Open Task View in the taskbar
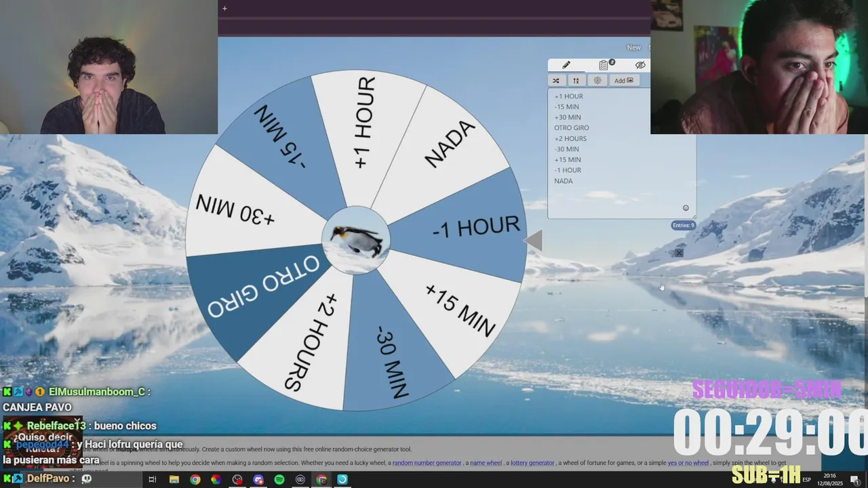The image size is (868, 488). click(153, 479)
